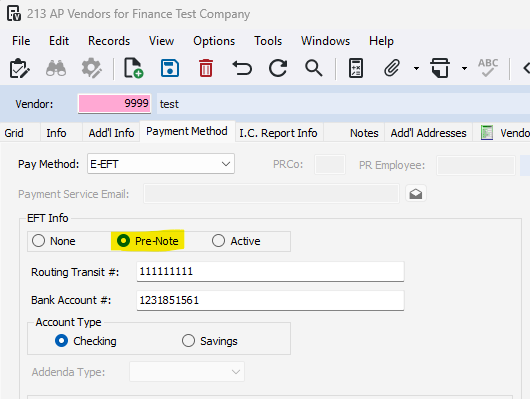Click the vendor name 'test' text
This screenshot has height=399, width=530.
tap(169, 104)
